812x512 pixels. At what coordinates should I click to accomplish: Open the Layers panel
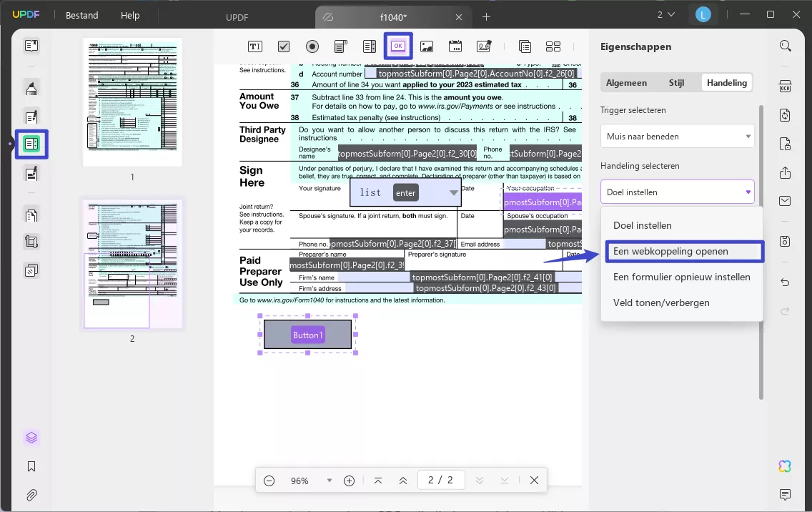[x=31, y=438]
